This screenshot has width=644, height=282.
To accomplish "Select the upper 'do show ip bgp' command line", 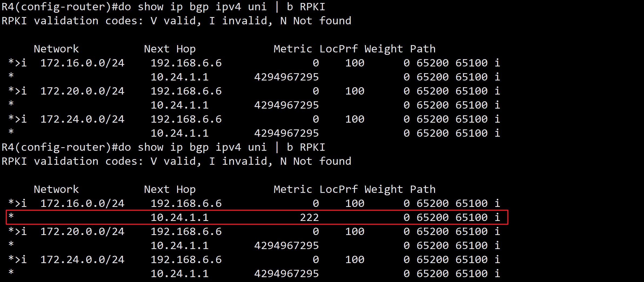I will click(163, 7).
